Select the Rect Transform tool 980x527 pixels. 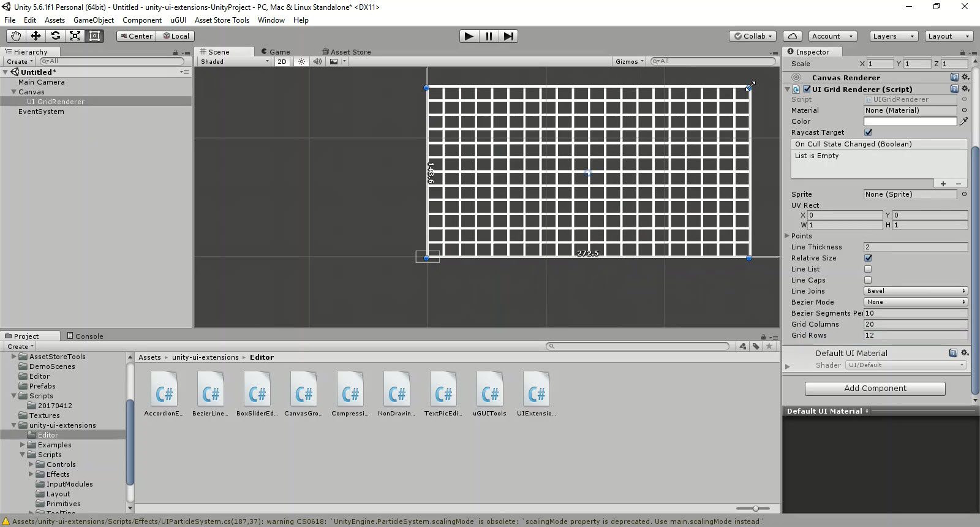[94, 36]
